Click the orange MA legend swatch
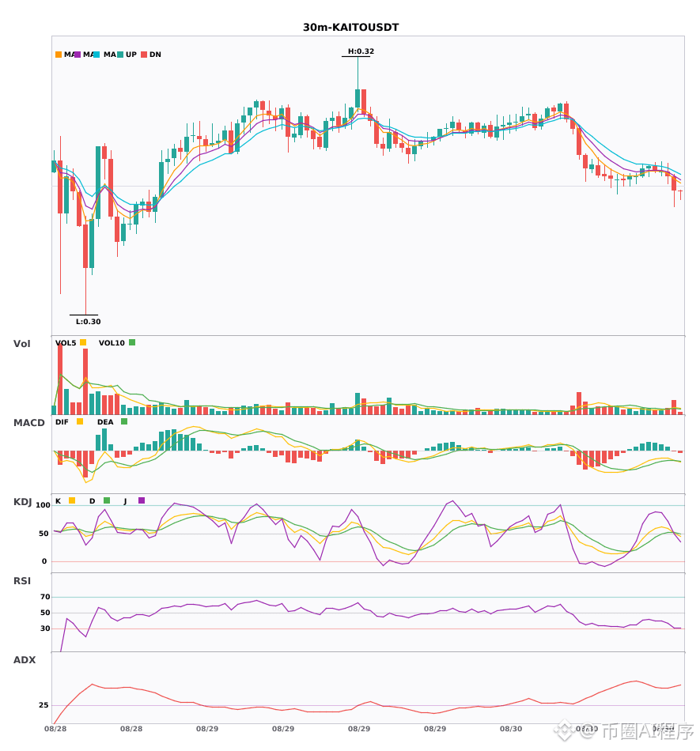 (59, 55)
